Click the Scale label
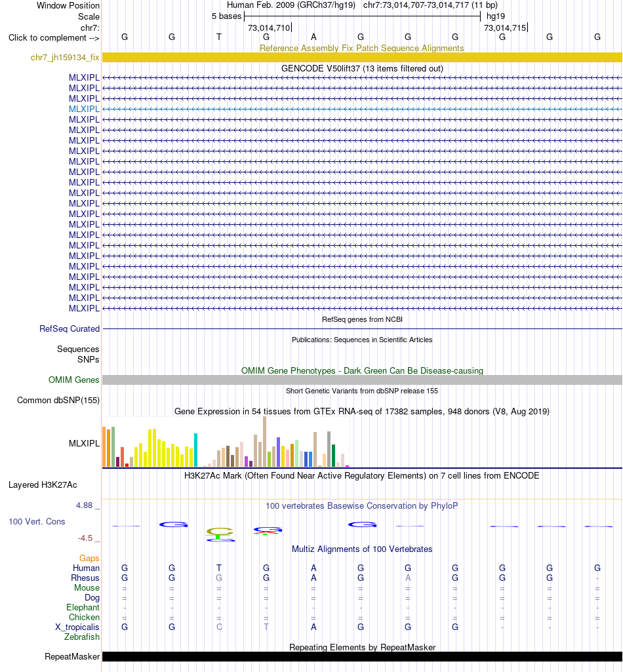Screen dimensions: 623x672 89,16
